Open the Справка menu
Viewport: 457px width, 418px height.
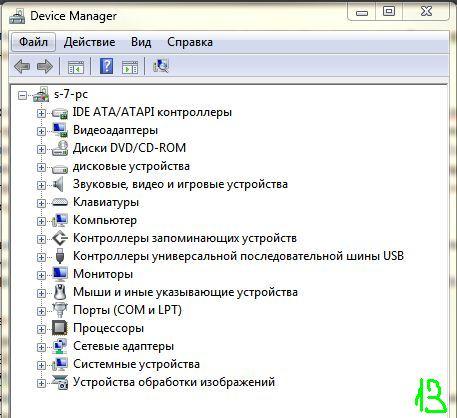click(190, 42)
